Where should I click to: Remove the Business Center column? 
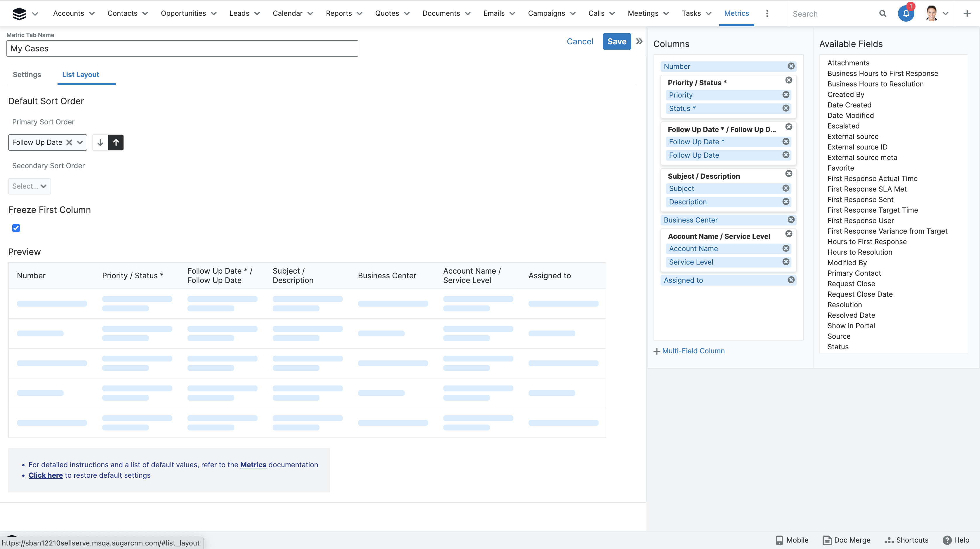791,220
